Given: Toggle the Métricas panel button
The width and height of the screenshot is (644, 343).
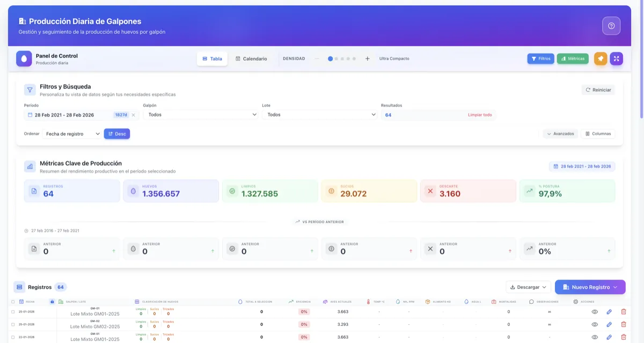Looking at the screenshot, I should click(x=573, y=59).
